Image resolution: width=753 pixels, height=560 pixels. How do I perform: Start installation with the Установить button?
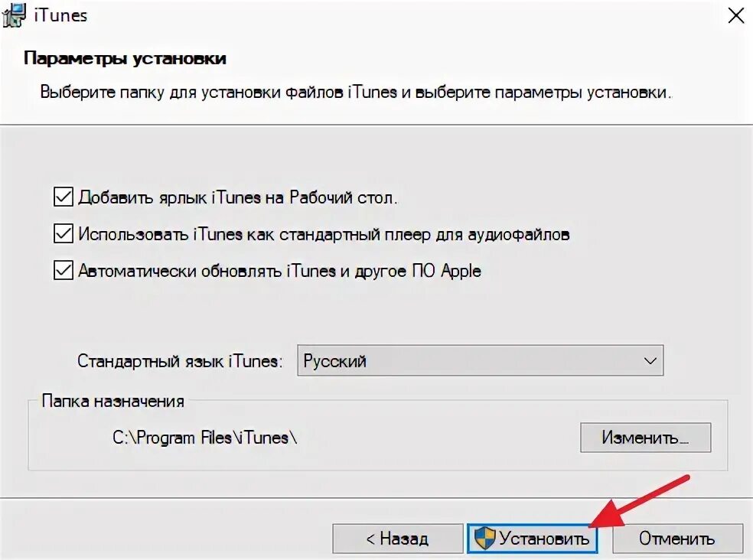click(532, 539)
